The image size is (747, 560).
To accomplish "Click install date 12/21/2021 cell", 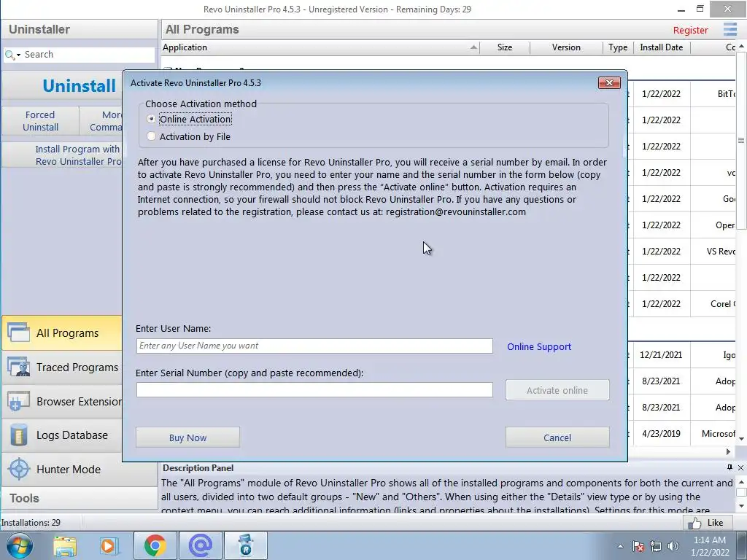I will 661,355.
